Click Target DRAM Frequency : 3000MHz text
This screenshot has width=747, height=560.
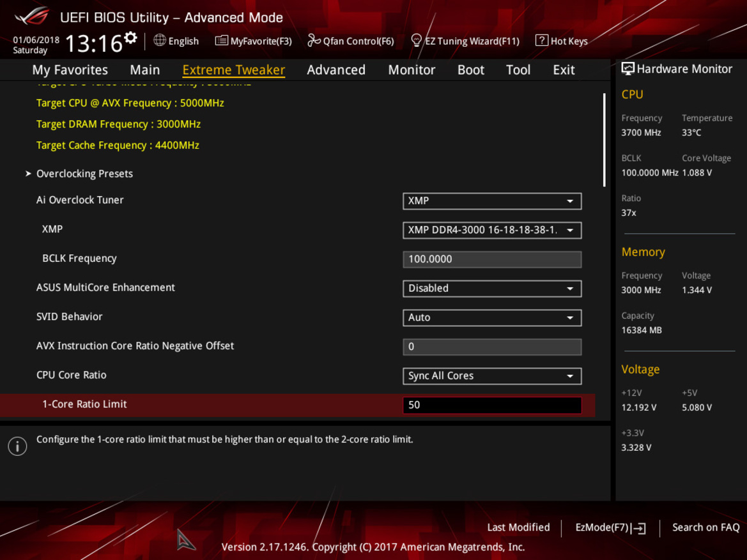click(118, 125)
